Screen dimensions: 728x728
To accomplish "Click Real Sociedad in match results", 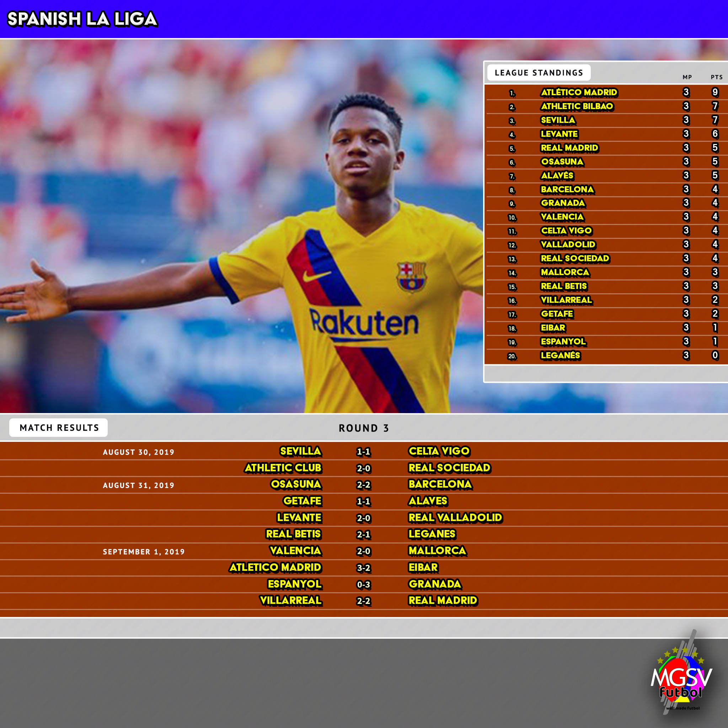I will (450, 468).
